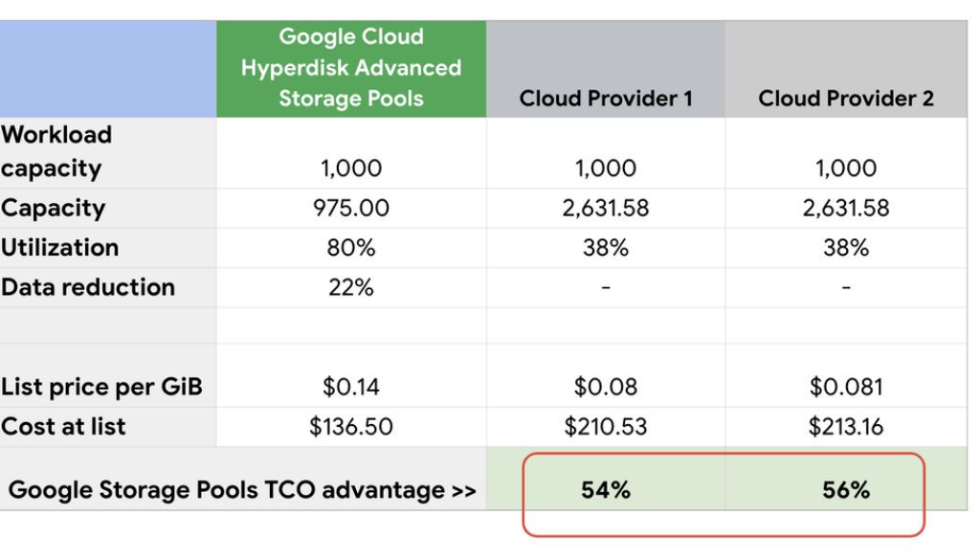Click the 56% TCO advantage value
Screen dimensions: 980x560
(846, 490)
